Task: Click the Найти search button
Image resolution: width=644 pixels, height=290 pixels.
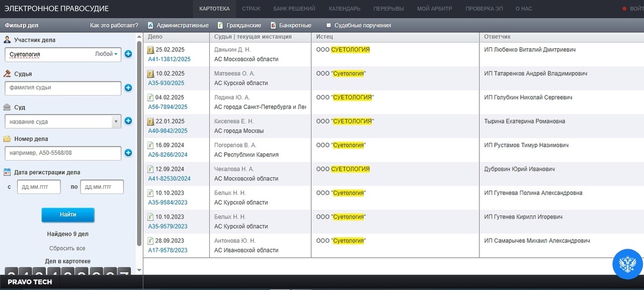Action: click(68, 214)
